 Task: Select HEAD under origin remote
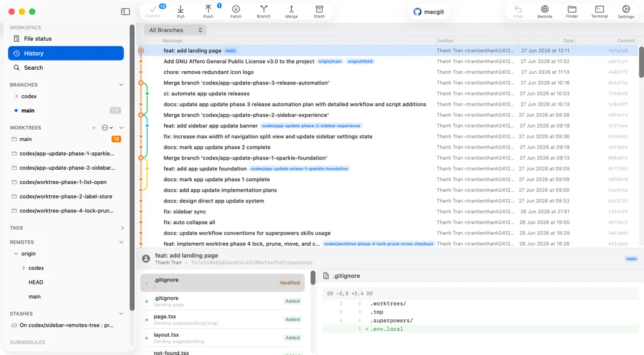36,283
